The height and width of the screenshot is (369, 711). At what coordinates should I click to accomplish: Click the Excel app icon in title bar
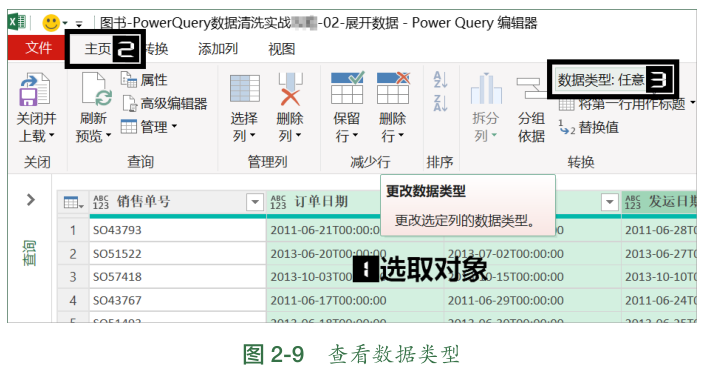pyautogui.click(x=17, y=22)
